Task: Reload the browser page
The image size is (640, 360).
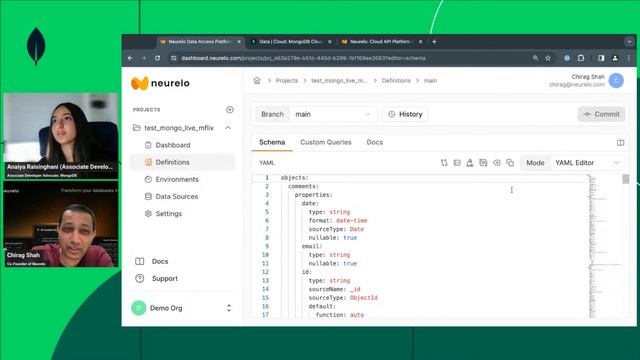Action: pos(158,58)
